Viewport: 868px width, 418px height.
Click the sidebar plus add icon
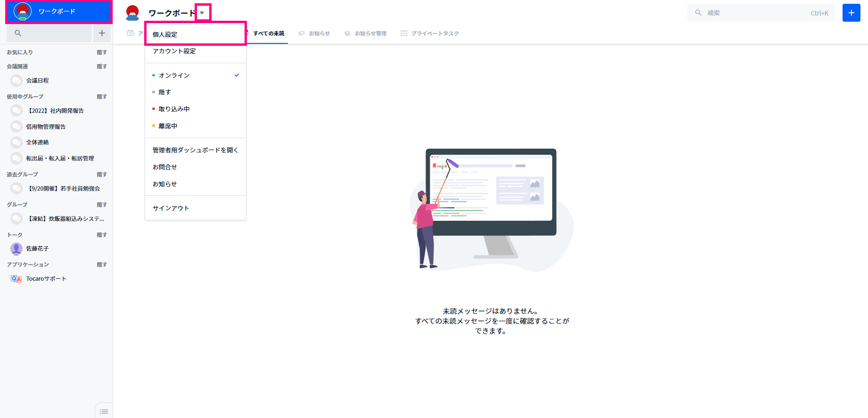[102, 33]
